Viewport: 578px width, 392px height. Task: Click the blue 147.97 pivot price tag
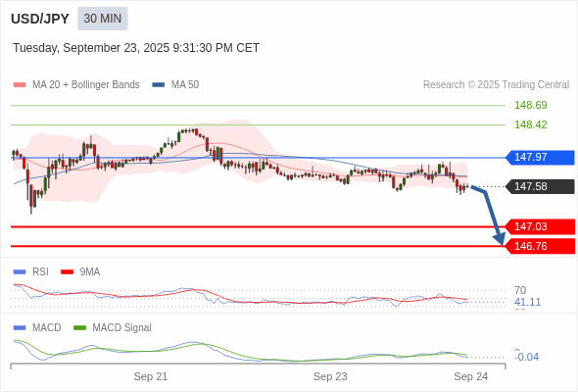coord(540,157)
